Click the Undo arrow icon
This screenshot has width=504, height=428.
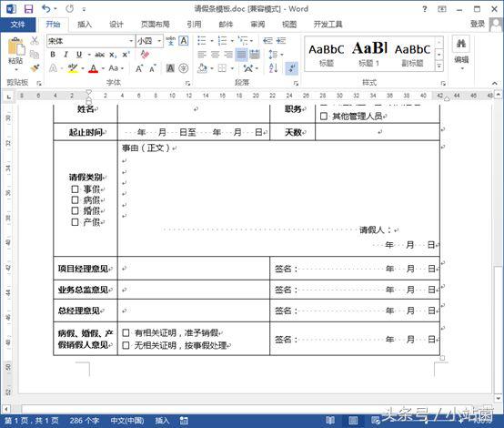click(x=46, y=9)
